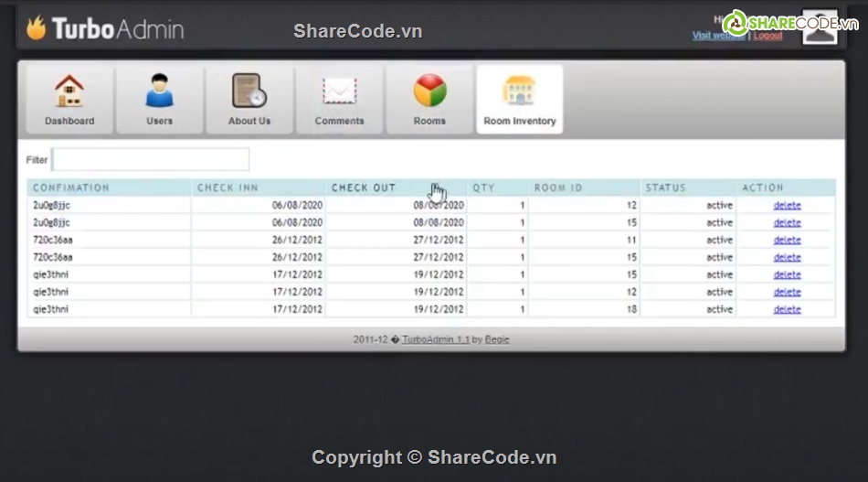Sort by the STATUS column header

point(665,187)
